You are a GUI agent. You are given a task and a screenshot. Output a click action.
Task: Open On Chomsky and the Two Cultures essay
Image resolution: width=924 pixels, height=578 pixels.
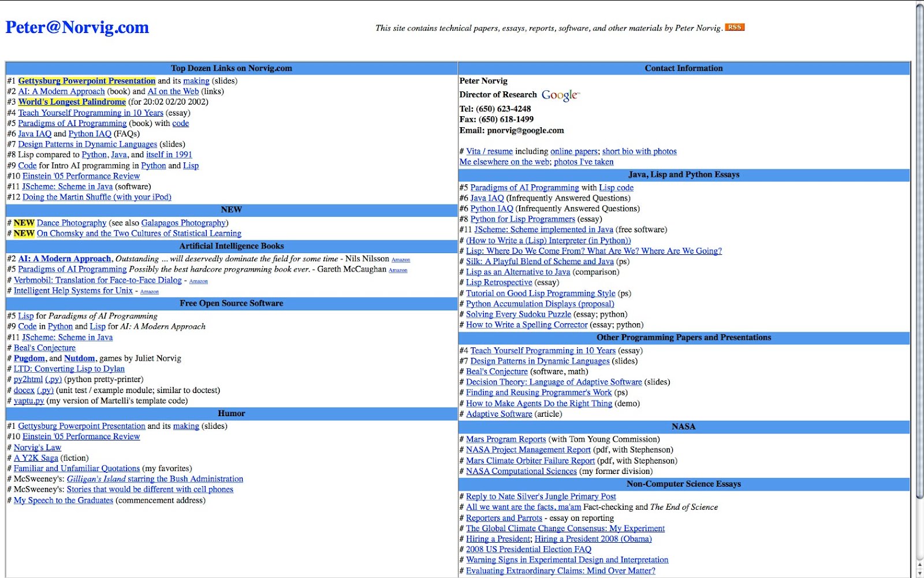click(139, 234)
